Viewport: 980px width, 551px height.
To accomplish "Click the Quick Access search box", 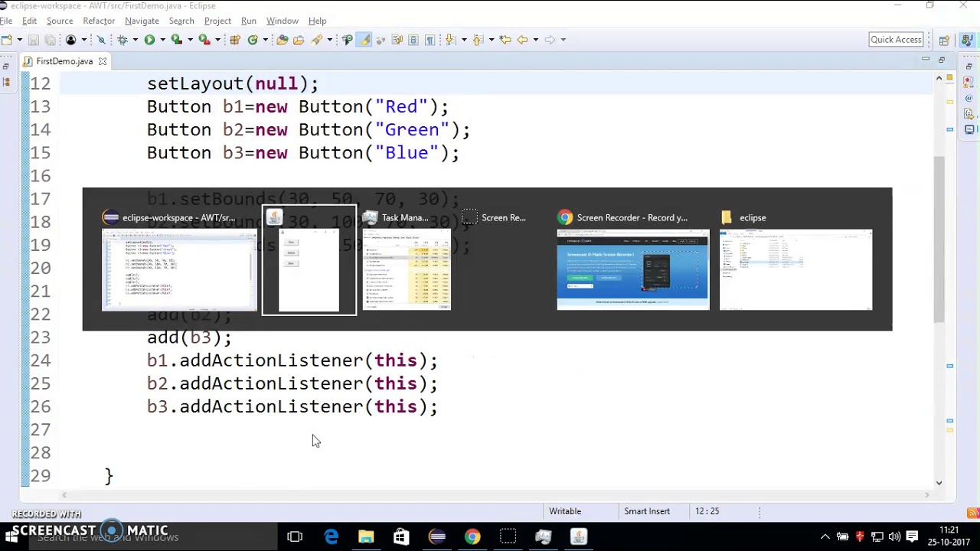I will [896, 40].
